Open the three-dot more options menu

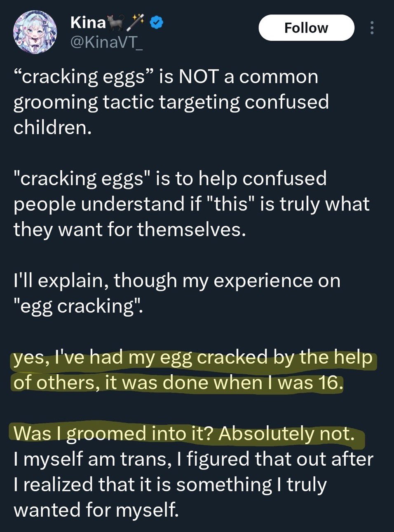372,28
